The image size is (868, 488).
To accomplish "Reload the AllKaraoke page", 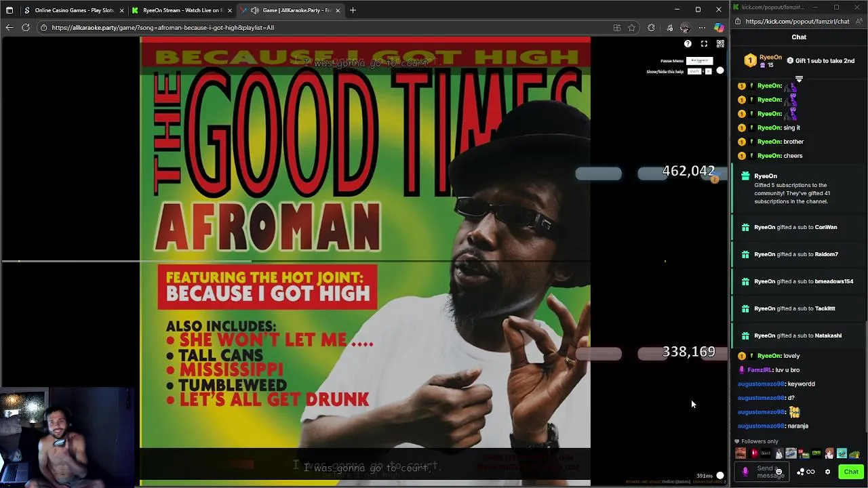I will click(26, 28).
